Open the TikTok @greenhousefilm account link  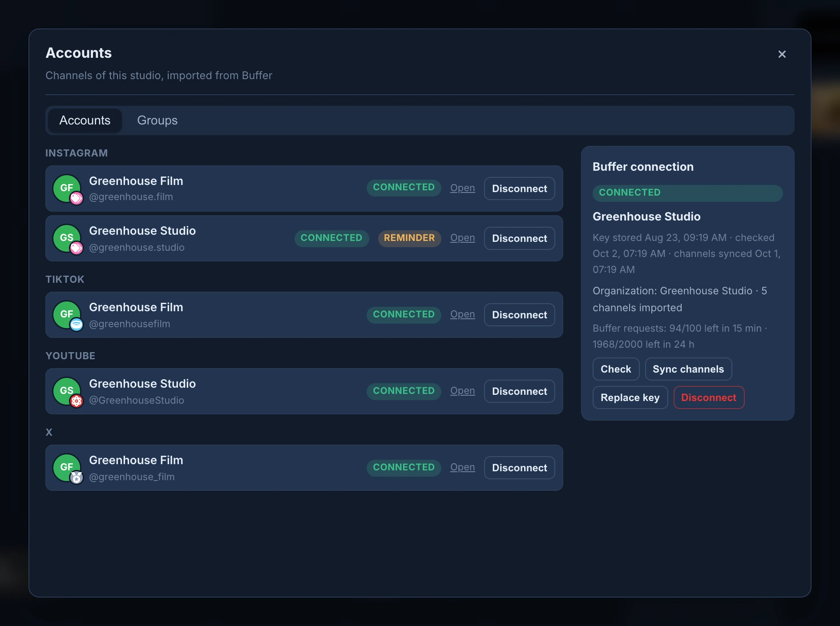462,314
